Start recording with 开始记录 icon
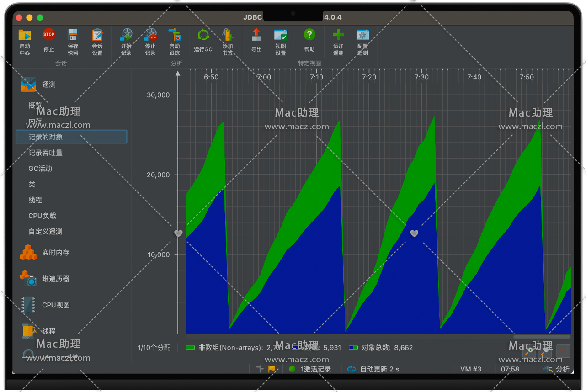586x392 pixels. pyautogui.click(x=126, y=35)
